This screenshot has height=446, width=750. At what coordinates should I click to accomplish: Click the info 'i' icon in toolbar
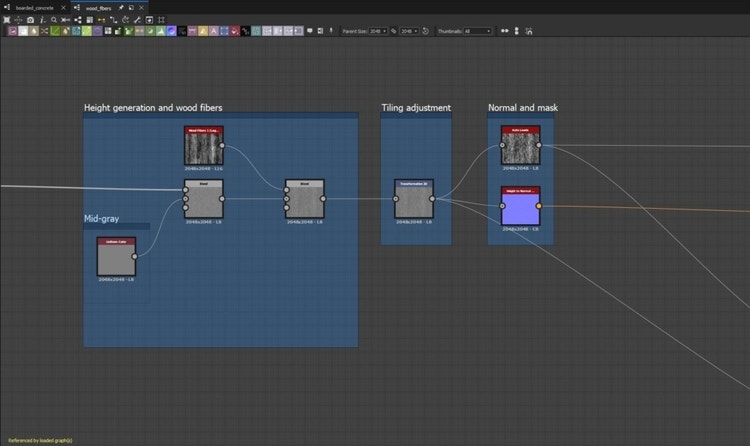pyautogui.click(x=42, y=19)
